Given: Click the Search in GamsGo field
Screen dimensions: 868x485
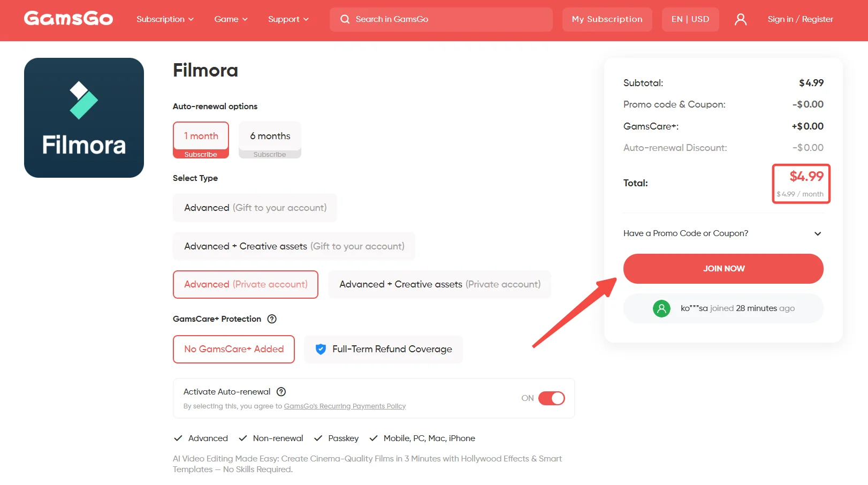Looking at the screenshot, I should (441, 19).
